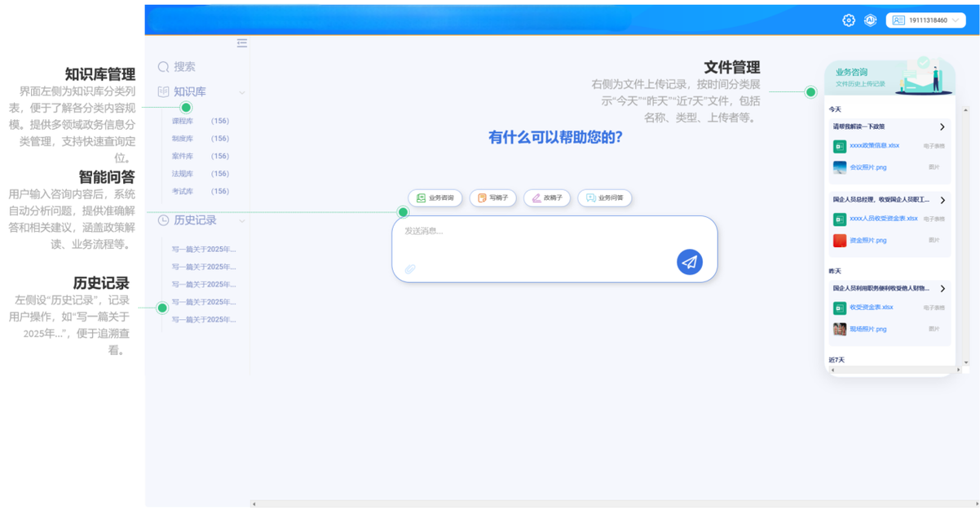Expand the 请帮我解读一下政策 record arrow
This screenshot has width=980, height=510.
point(942,127)
